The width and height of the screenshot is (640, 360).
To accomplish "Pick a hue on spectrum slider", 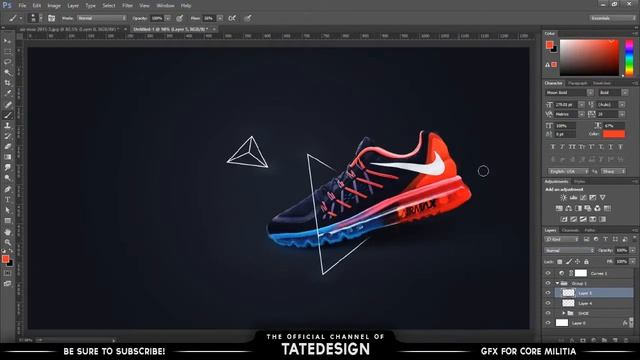I will pos(629,58).
